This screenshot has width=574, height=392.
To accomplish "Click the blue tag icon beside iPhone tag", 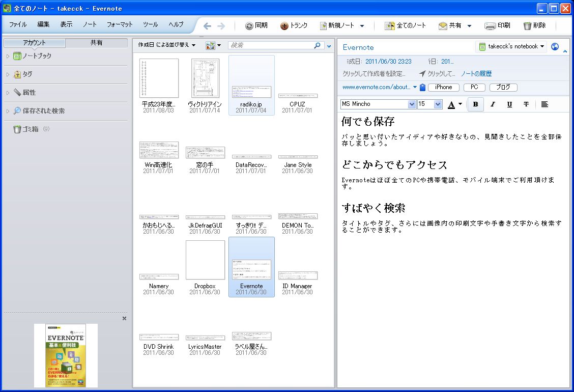I will (422, 87).
